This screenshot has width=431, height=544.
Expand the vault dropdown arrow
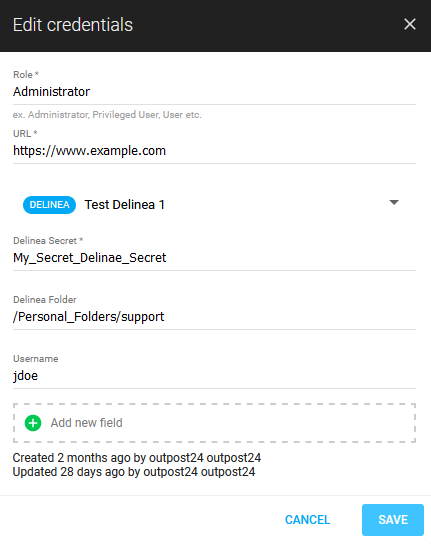point(394,202)
